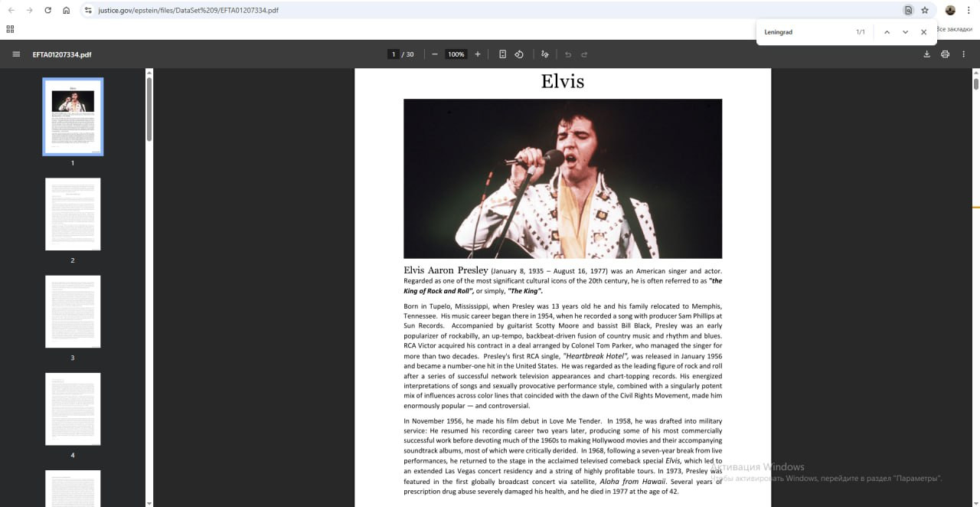
Task: Go to previous find result
Action: tap(887, 32)
